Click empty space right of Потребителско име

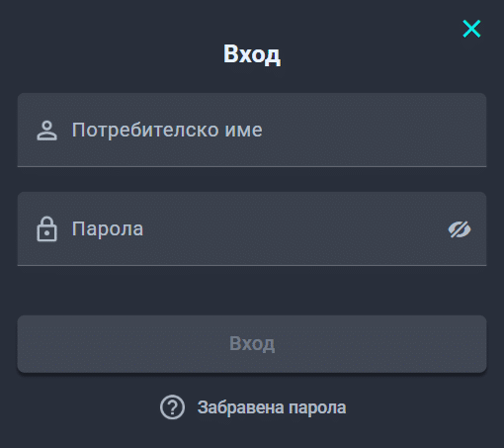373,130
